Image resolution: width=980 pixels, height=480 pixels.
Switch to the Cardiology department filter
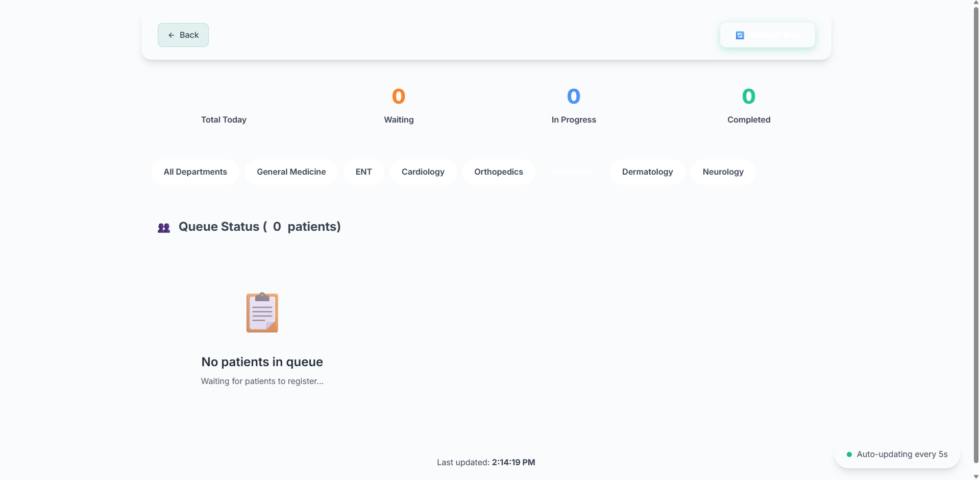[x=423, y=172]
